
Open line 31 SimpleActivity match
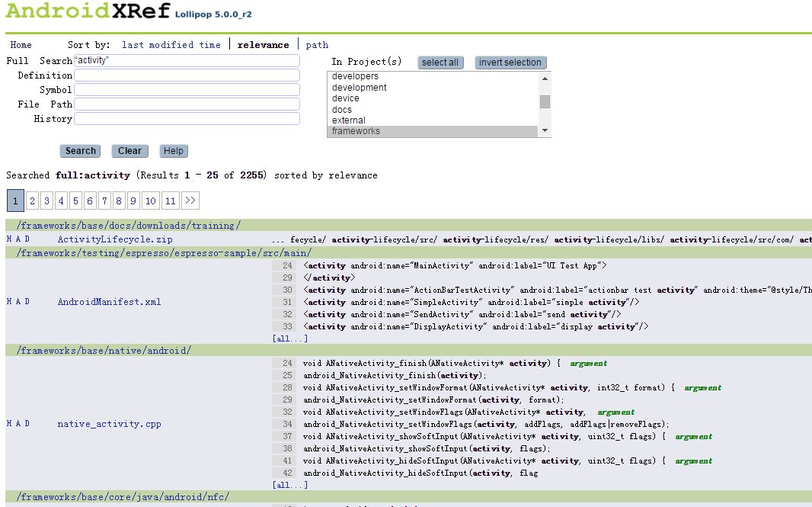(x=472, y=302)
